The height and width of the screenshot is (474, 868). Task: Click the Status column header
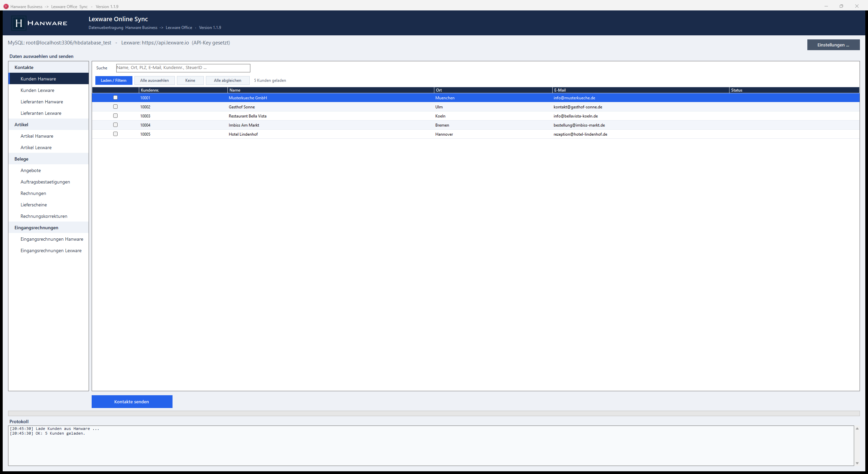click(794, 90)
